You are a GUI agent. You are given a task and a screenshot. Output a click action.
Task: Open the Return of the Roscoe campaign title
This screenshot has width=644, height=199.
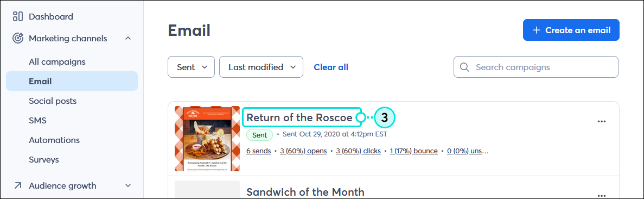click(x=299, y=118)
